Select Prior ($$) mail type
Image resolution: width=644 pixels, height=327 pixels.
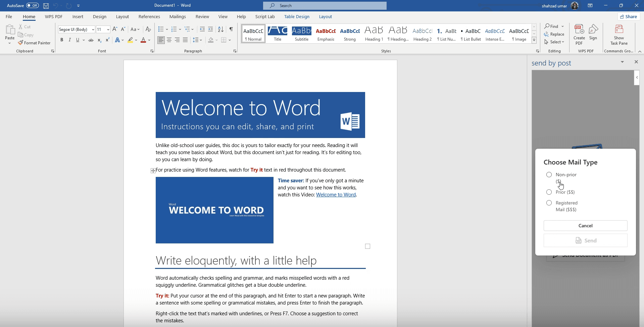[549, 192]
